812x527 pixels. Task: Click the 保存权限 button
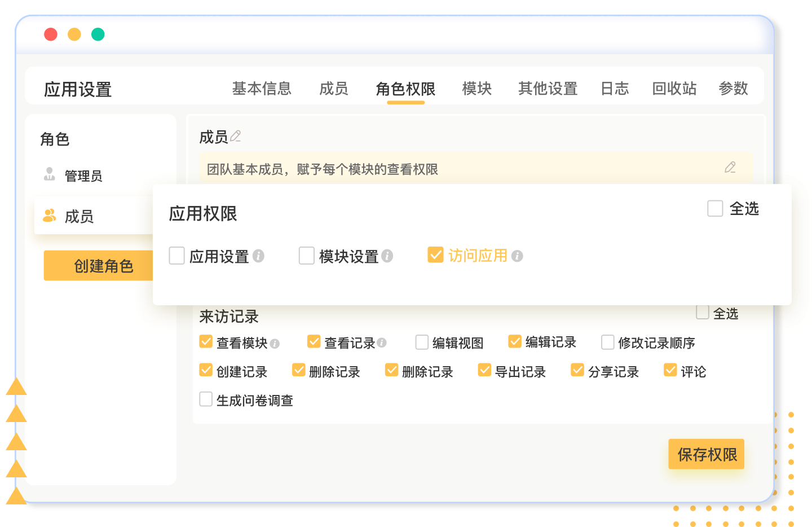(x=706, y=454)
